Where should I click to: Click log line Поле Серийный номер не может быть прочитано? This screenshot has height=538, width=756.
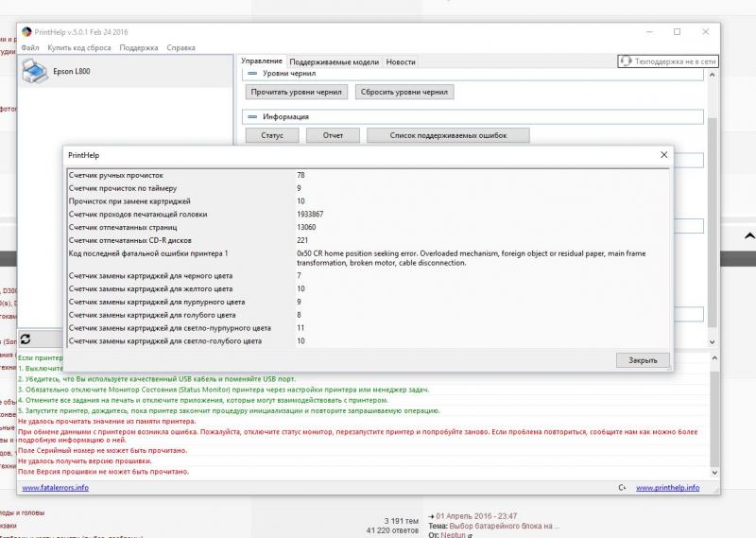[x=103, y=450]
